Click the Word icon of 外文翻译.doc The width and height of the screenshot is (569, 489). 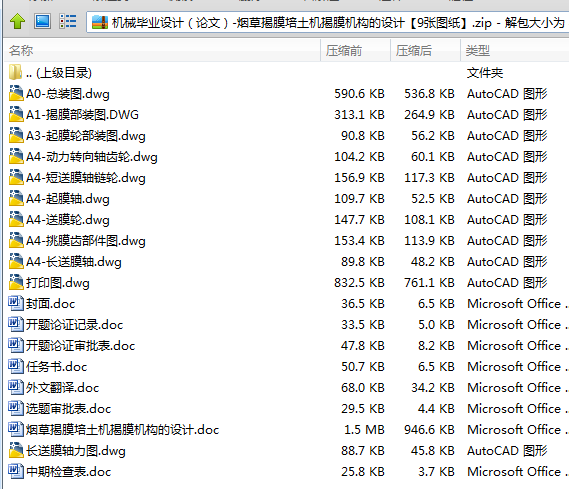[16, 387]
